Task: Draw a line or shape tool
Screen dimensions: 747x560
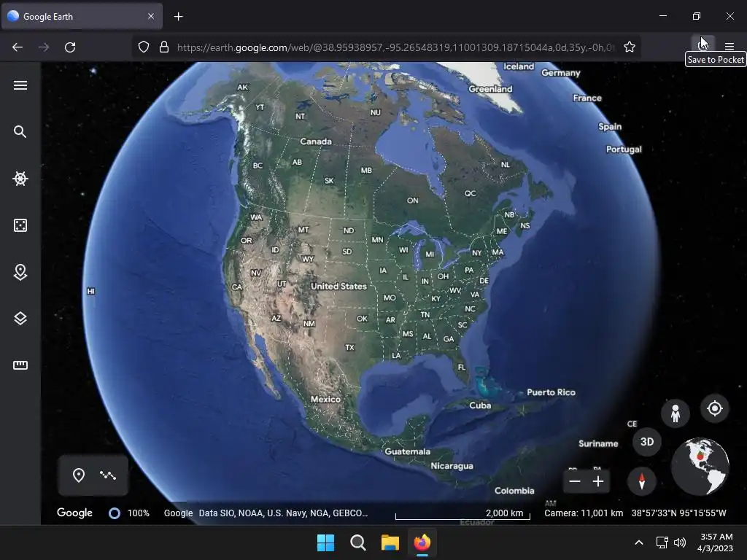Action: point(108,475)
